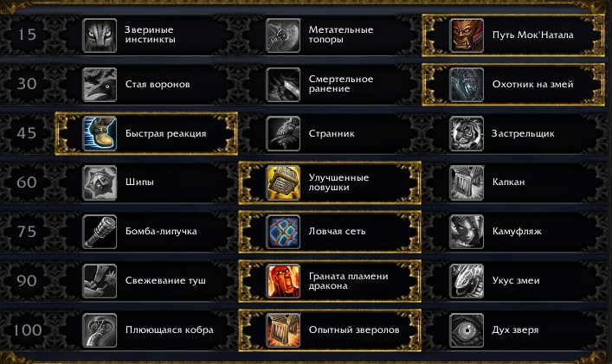612x364 pixels.
Task: Pick the Странник dragon icon
Action: tap(283, 134)
